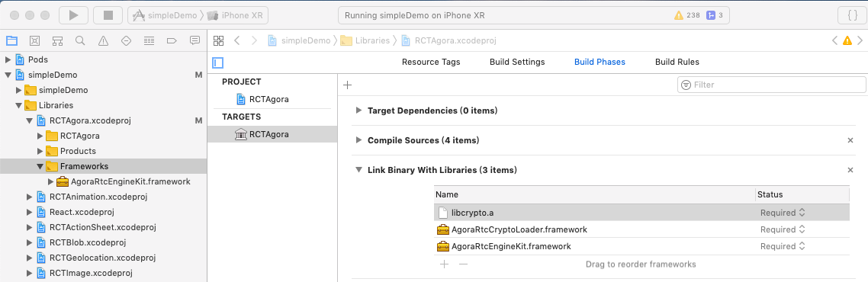This screenshot has width=868, height=282.
Task: Change AgoraRtcCryptoLoader.framework Required status
Action: pos(783,229)
